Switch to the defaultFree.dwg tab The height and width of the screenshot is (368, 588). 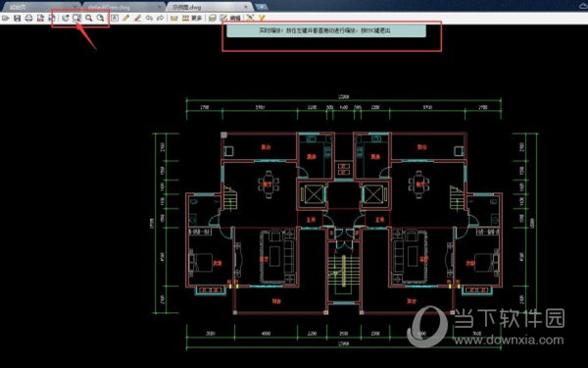pyautogui.click(x=123, y=8)
